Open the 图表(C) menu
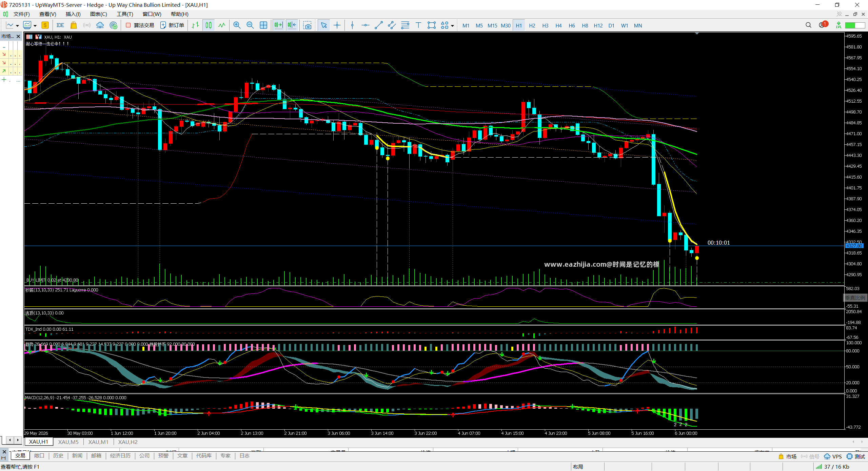The image size is (868, 471). tap(98, 14)
